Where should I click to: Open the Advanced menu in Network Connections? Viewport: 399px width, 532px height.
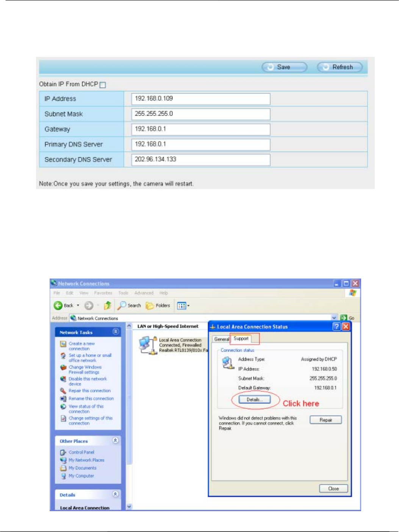(x=144, y=293)
